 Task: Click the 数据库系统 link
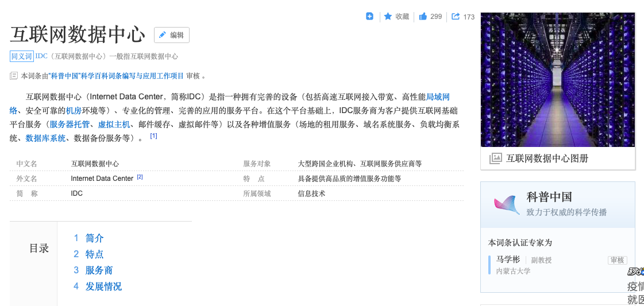click(45, 138)
